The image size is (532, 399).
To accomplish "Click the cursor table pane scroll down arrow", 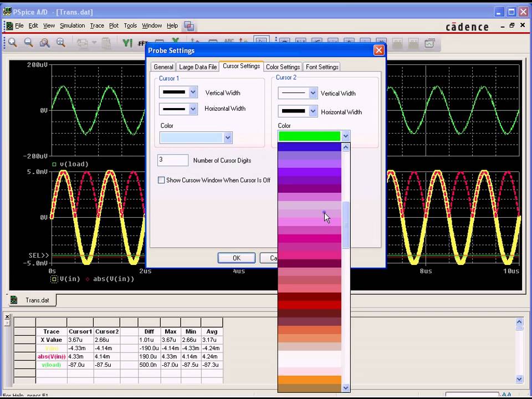I will [x=519, y=378].
